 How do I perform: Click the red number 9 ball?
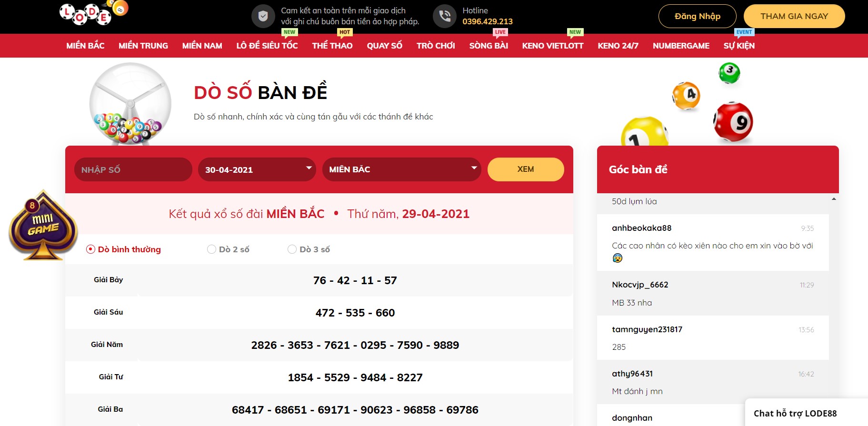[733, 122]
